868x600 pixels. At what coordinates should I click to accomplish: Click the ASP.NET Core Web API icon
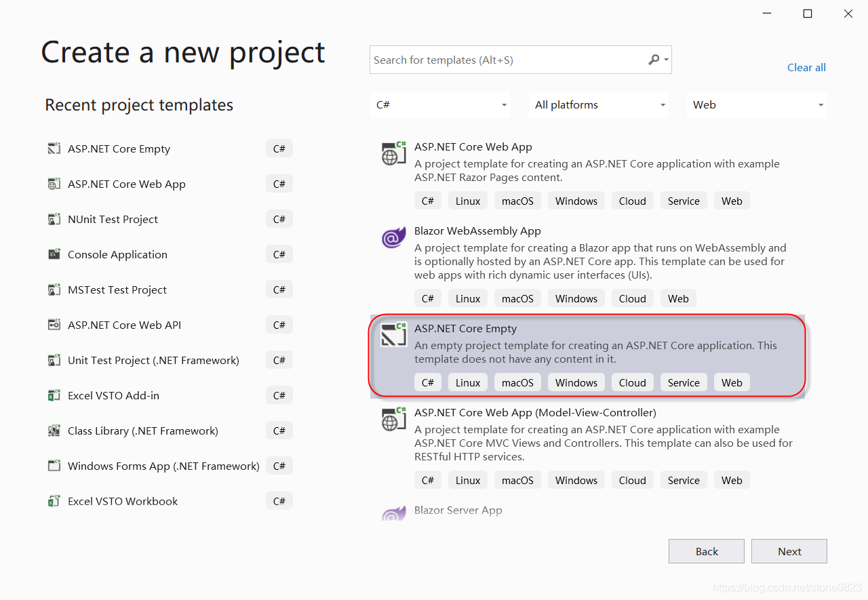click(x=54, y=324)
